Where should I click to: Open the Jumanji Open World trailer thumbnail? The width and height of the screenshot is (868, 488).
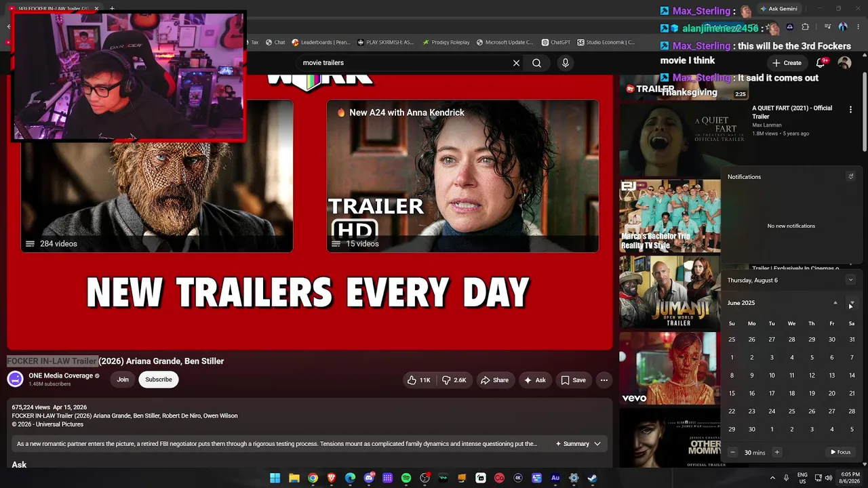point(670,292)
